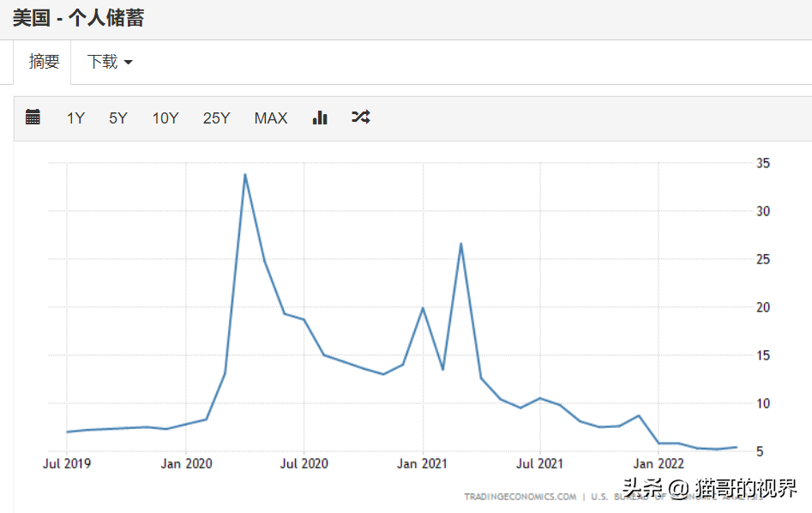Viewport: 812px width, 513px height.
Task: Click the chart's highest peak near 34
Action: (x=245, y=175)
